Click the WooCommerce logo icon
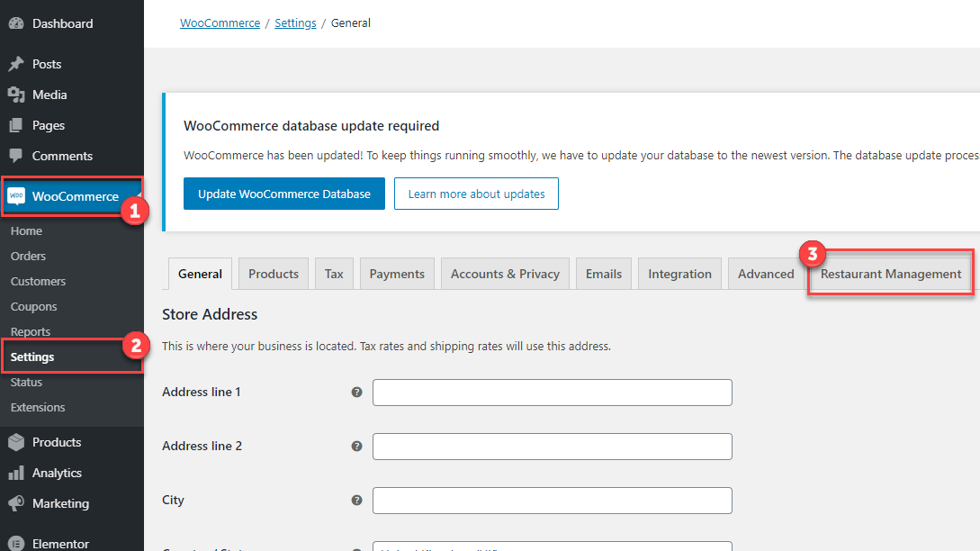980x551 pixels. tap(16, 196)
